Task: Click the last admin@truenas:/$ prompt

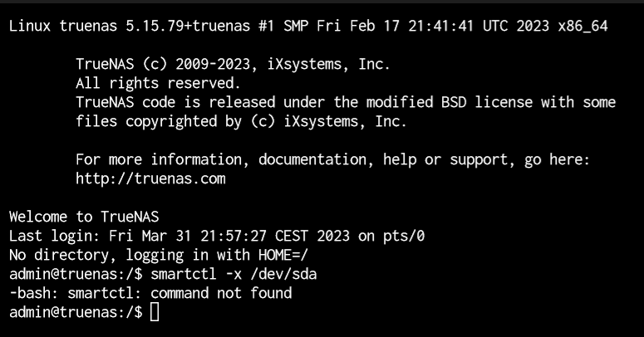Action: pos(76,312)
